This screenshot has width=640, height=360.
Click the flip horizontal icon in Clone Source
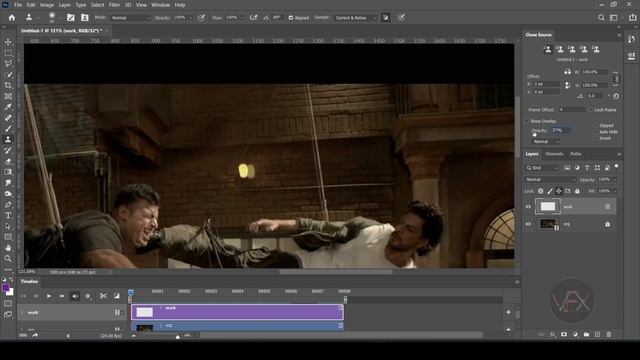pos(567,72)
